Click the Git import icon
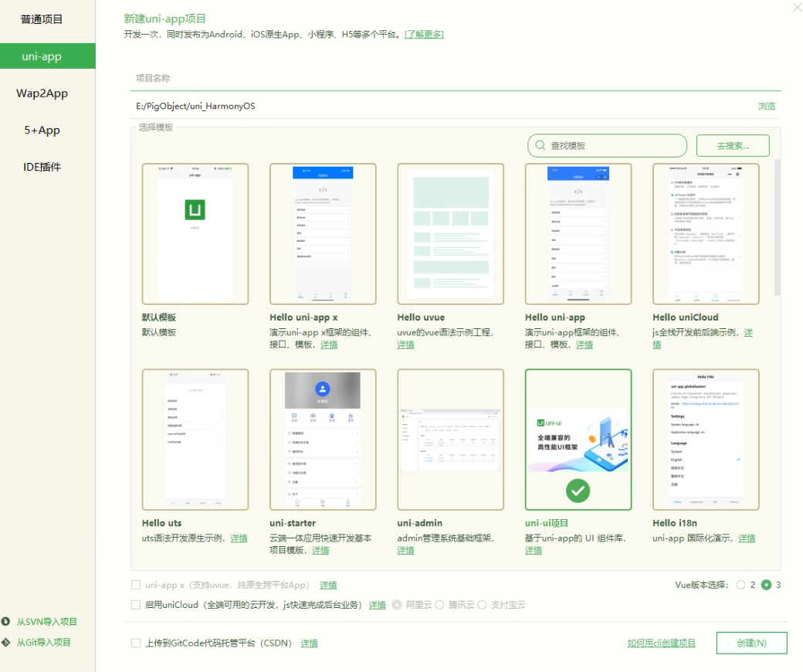The width and height of the screenshot is (803, 672). click(x=5, y=643)
